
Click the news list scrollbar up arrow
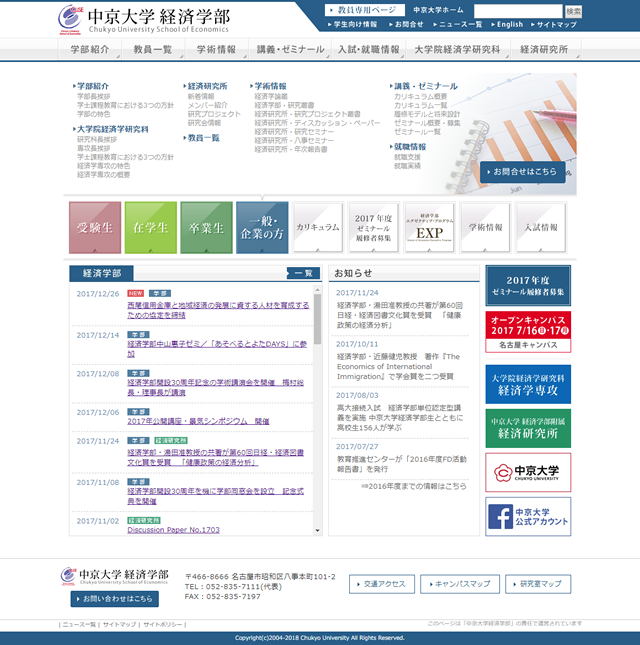click(x=318, y=290)
